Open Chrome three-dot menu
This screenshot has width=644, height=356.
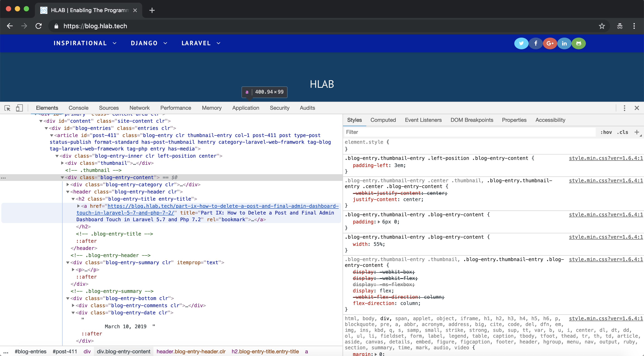point(634,26)
